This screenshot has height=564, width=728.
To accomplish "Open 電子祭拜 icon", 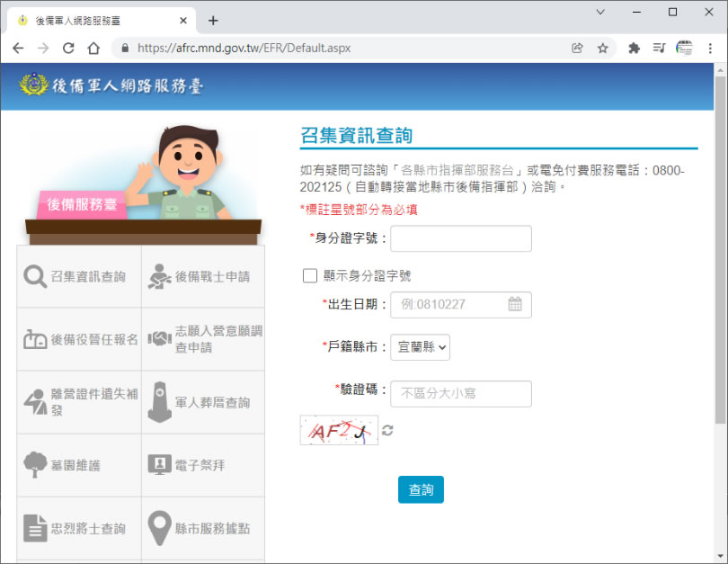I will pos(159,465).
